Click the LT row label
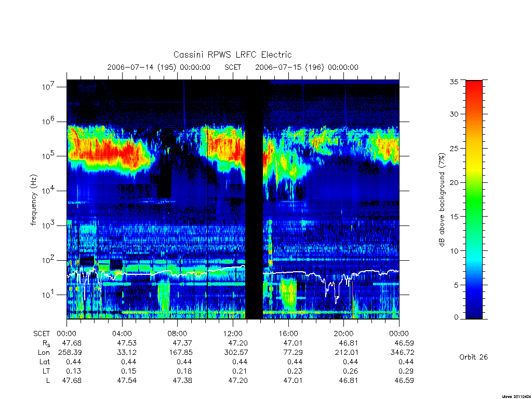Image resolution: width=532 pixels, height=399 pixels. [x=46, y=371]
